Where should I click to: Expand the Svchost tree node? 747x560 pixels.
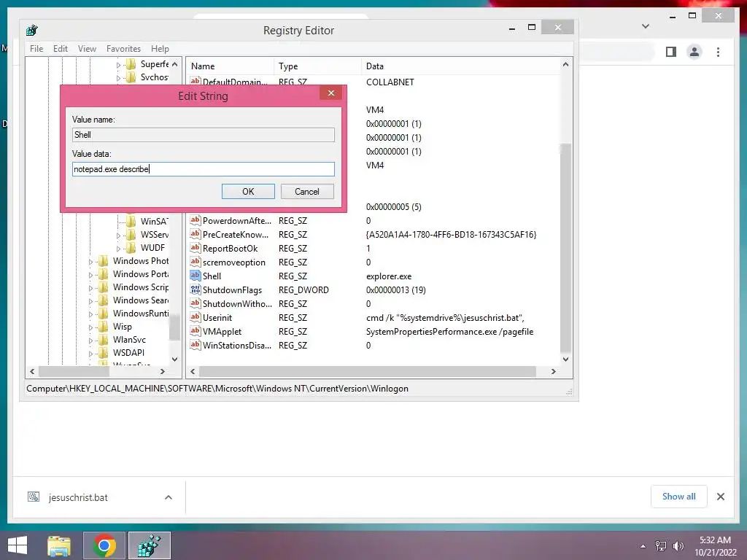tap(118, 78)
